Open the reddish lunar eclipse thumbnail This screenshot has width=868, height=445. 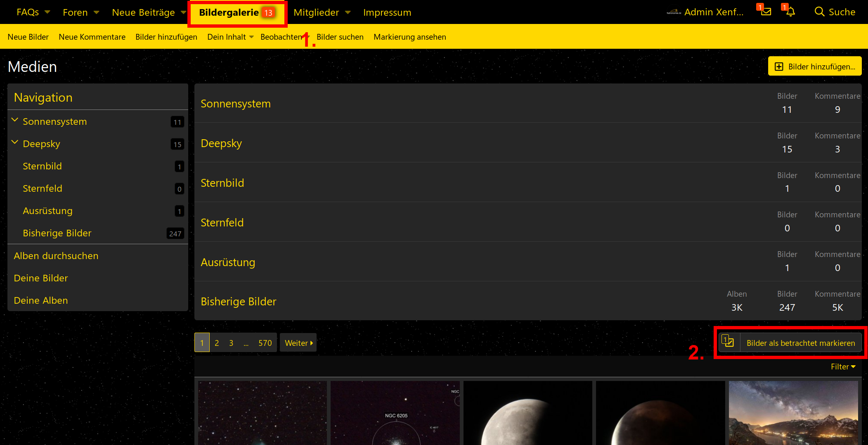(x=660, y=413)
